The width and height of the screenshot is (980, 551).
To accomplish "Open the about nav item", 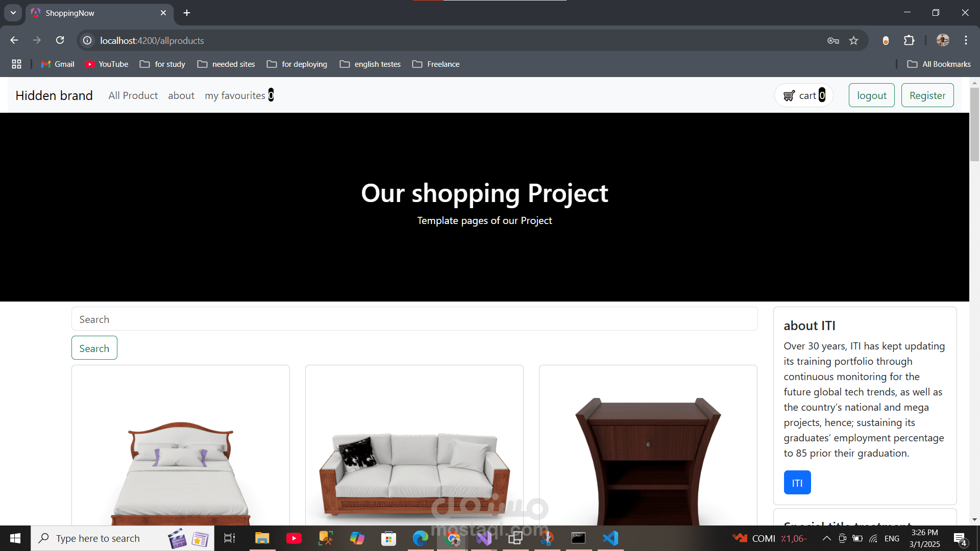I will pyautogui.click(x=181, y=95).
